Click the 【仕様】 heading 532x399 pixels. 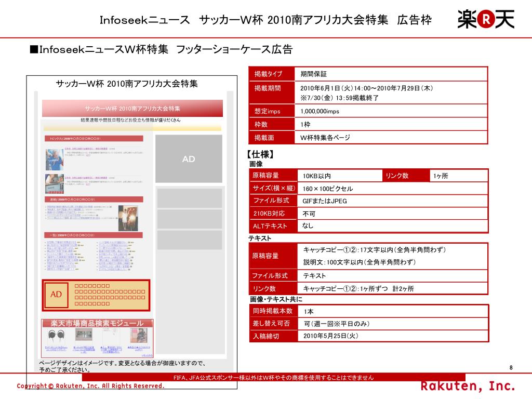(x=261, y=154)
